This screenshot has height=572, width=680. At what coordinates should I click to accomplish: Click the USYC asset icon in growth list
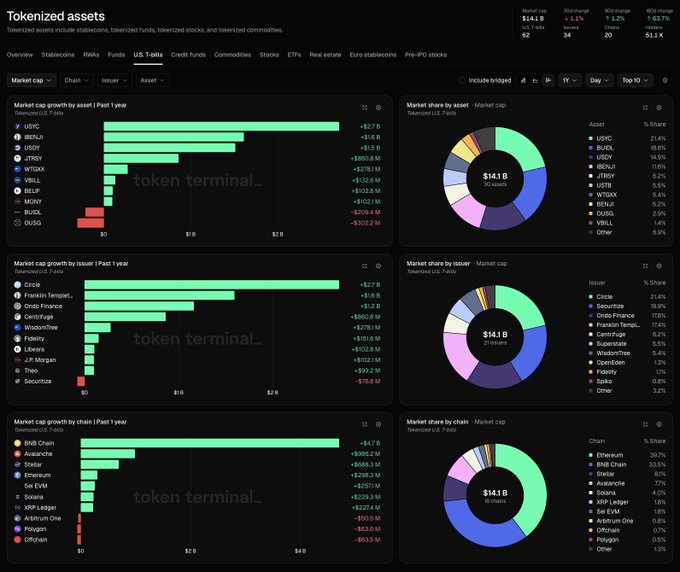[17, 126]
